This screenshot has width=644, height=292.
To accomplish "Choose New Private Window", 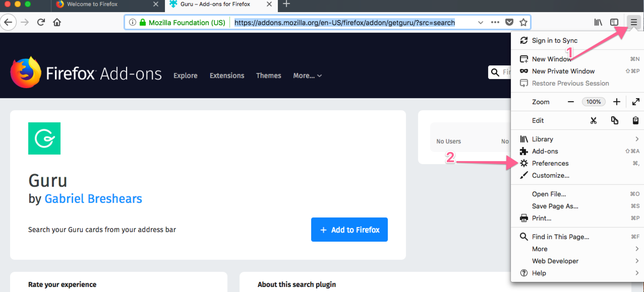I will 578,71.
